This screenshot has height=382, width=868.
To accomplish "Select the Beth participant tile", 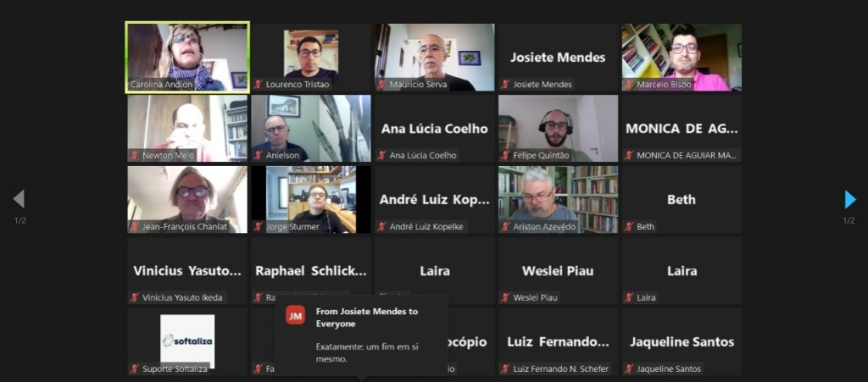I will point(682,200).
